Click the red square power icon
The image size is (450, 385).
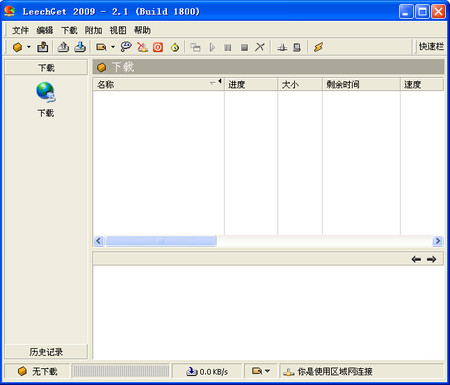(x=158, y=47)
